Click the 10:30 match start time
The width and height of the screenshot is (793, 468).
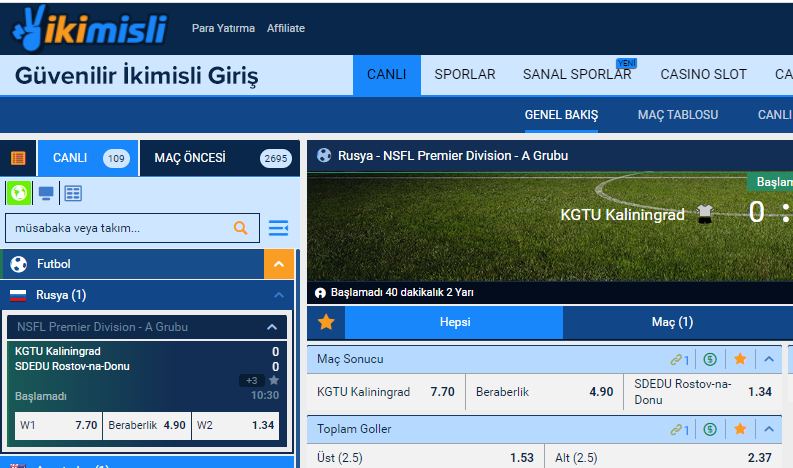(265, 396)
